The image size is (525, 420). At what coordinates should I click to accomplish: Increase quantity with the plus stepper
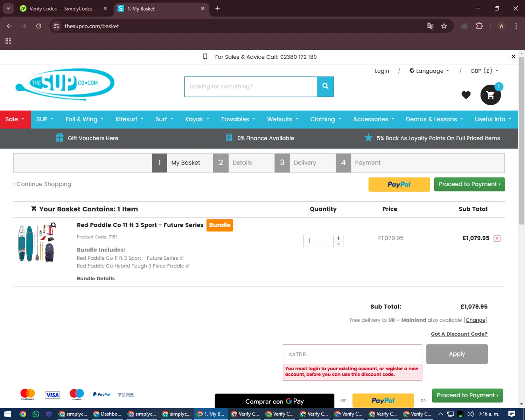tap(338, 238)
